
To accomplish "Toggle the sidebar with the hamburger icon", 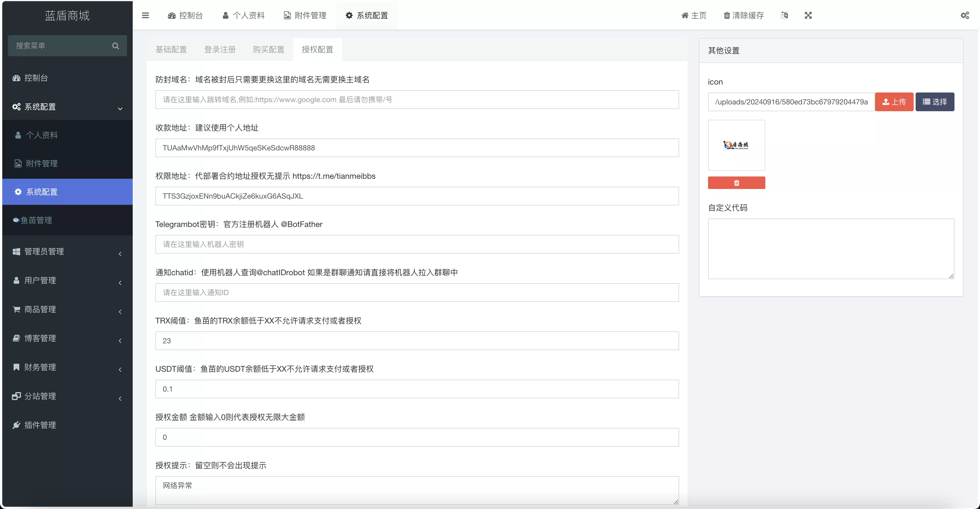I will tap(145, 15).
